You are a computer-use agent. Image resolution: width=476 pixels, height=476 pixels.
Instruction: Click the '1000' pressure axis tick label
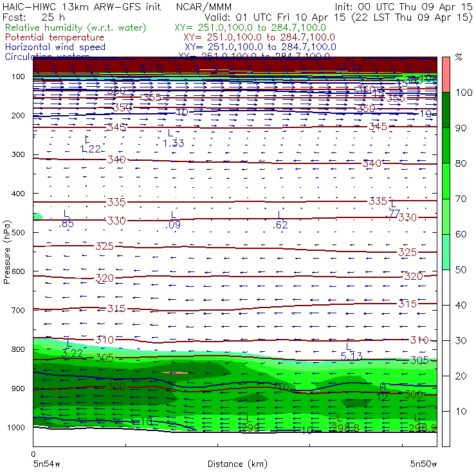click(x=16, y=427)
